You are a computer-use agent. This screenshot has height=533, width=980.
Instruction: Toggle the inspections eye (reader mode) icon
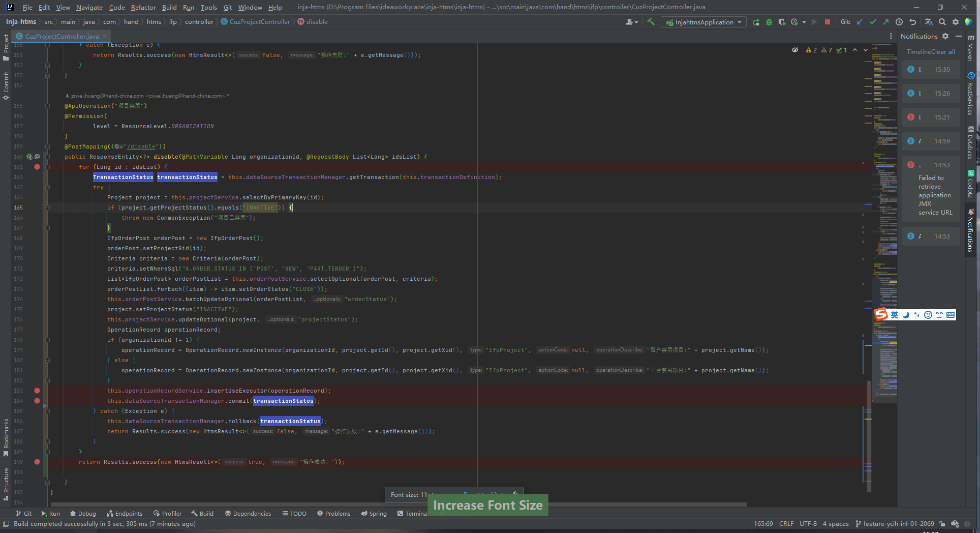(x=795, y=50)
